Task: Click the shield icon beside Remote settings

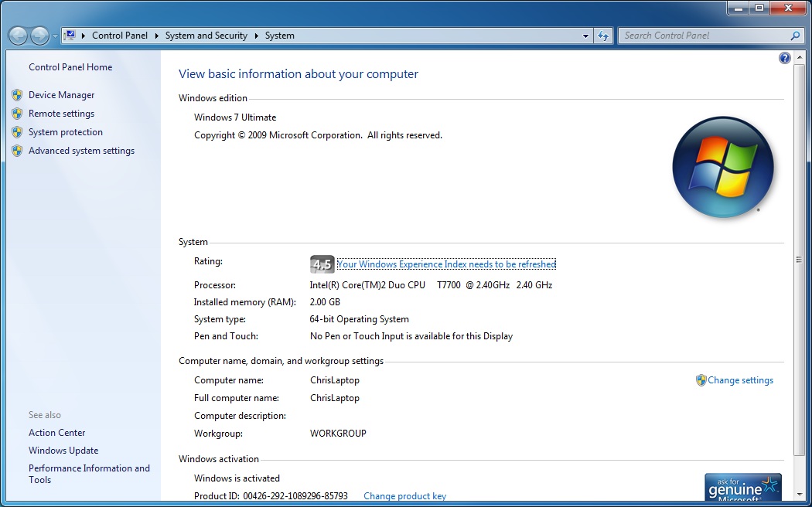Action: pos(17,114)
